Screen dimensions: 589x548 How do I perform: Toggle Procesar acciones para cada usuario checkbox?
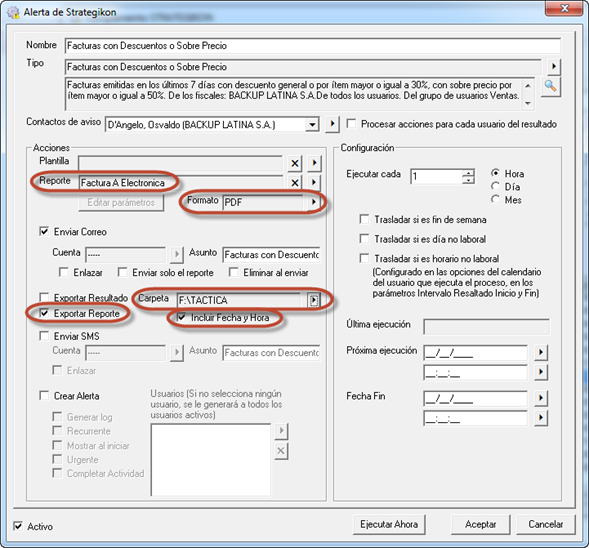pos(352,124)
